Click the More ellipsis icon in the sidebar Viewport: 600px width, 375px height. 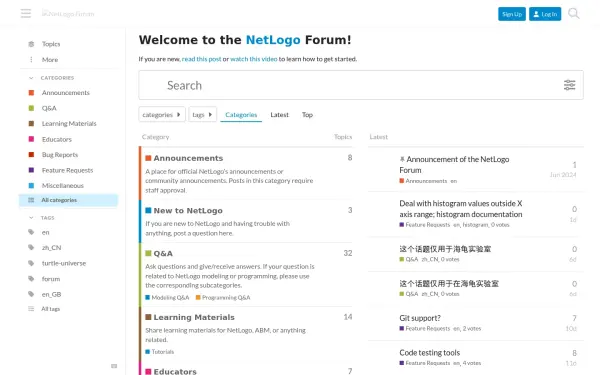[x=31, y=60]
